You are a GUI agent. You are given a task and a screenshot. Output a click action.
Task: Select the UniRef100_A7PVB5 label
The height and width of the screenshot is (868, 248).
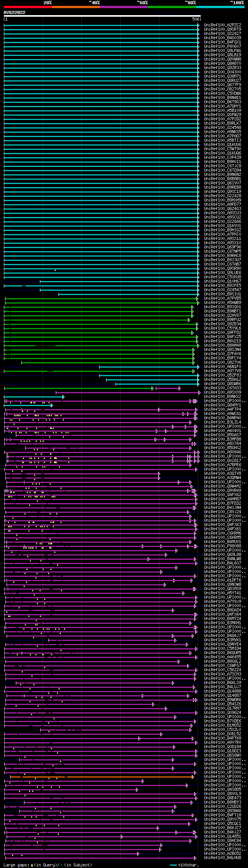point(222,298)
